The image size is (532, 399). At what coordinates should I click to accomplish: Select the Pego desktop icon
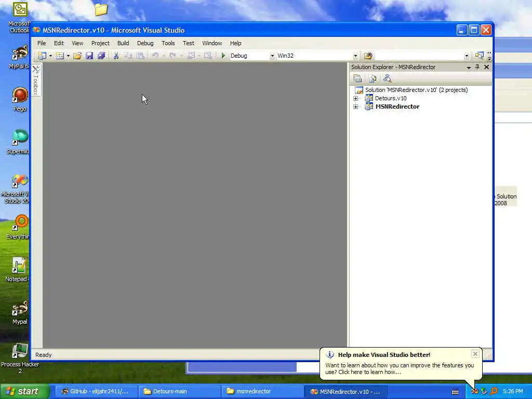tap(20, 99)
